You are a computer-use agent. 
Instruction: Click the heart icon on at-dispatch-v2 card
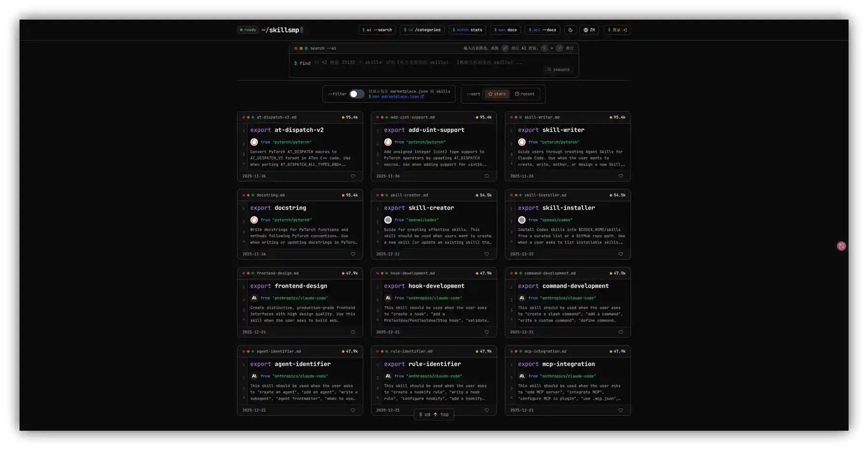[353, 176]
